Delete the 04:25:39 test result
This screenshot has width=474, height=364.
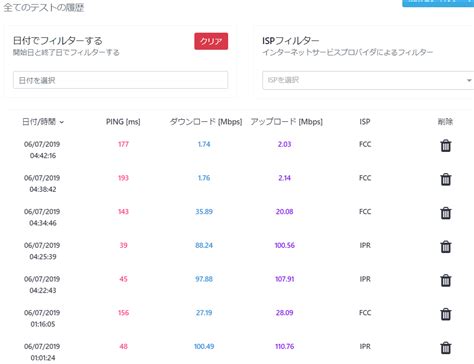coord(446,247)
